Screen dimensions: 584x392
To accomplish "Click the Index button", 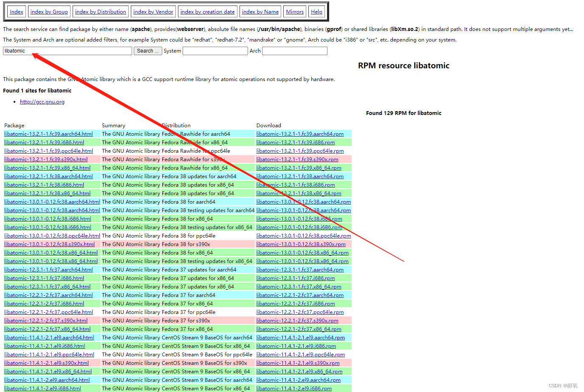I will (16, 11).
